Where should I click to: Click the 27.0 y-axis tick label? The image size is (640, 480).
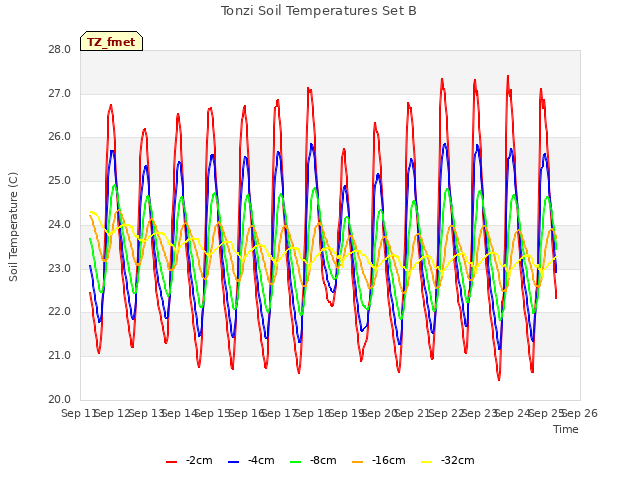(x=59, y=93)
